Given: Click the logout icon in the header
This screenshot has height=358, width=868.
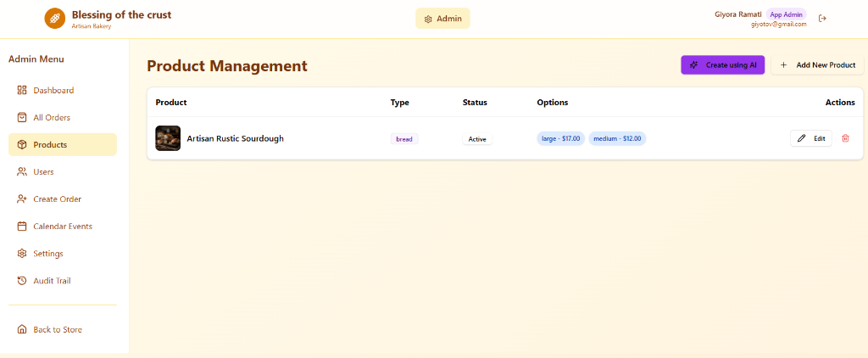Looking at the screenshot, I should pyautogui.click(x=822, y=19).
